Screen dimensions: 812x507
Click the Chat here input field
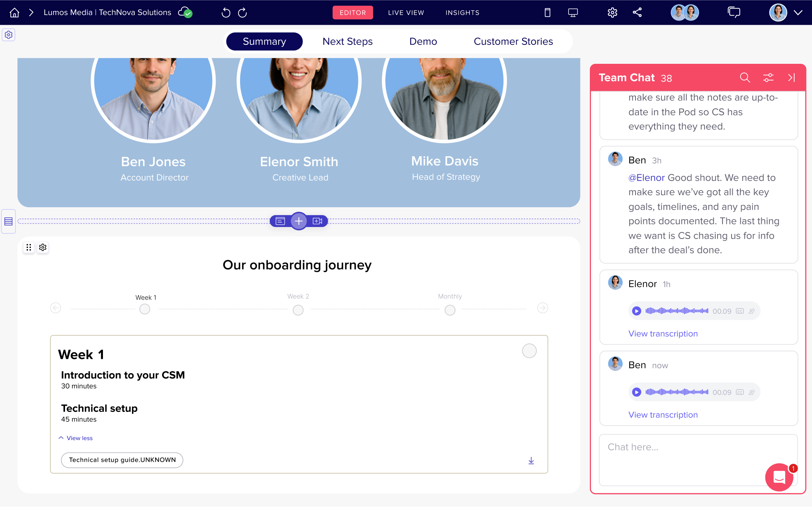[698, 460]
